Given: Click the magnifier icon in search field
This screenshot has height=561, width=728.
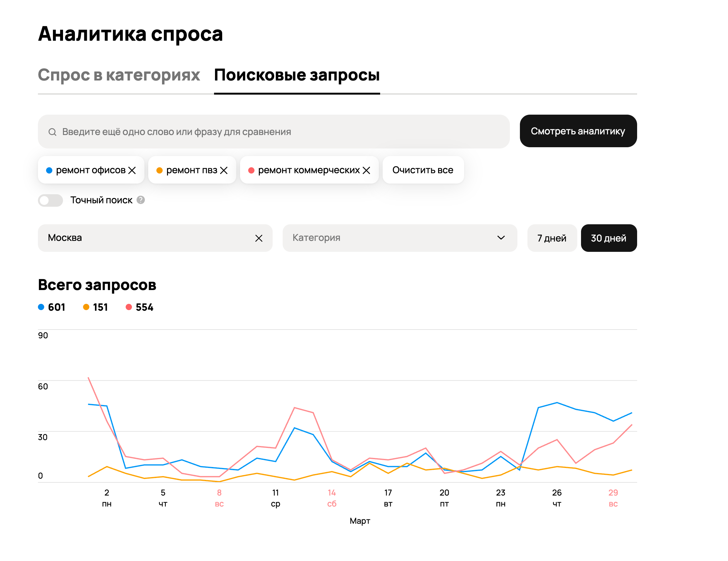Looking at the screenshot, I should coord(52,132).
